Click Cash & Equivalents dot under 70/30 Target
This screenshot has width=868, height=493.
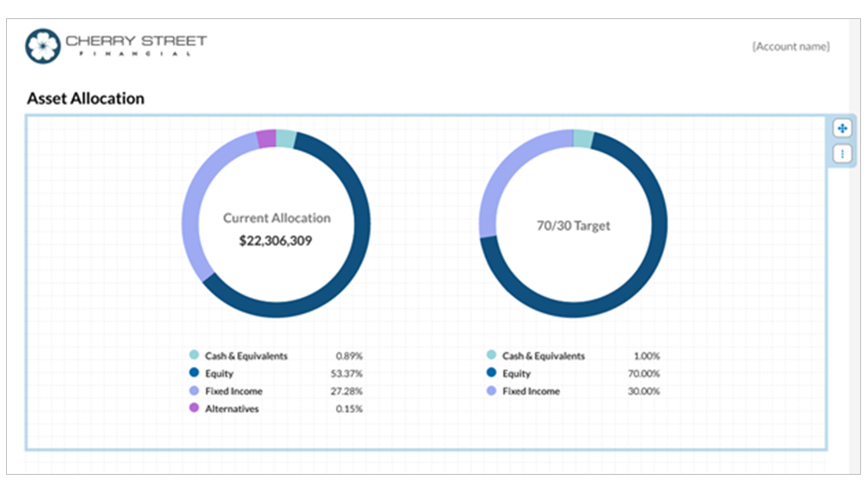click(491, 356)
